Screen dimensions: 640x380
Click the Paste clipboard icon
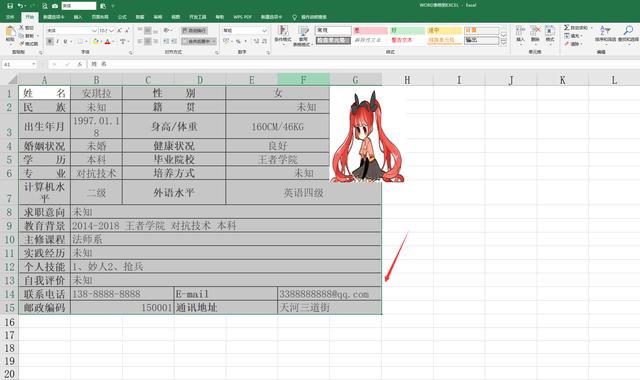(10, 32)
